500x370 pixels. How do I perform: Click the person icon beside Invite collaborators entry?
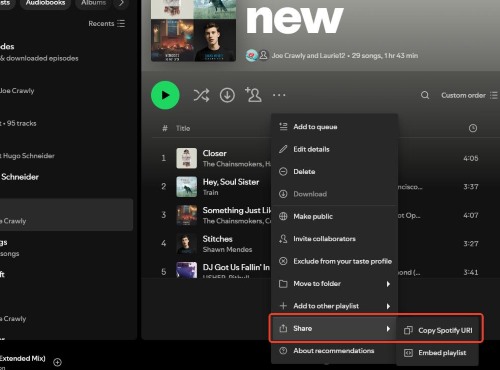coord(283,239)
